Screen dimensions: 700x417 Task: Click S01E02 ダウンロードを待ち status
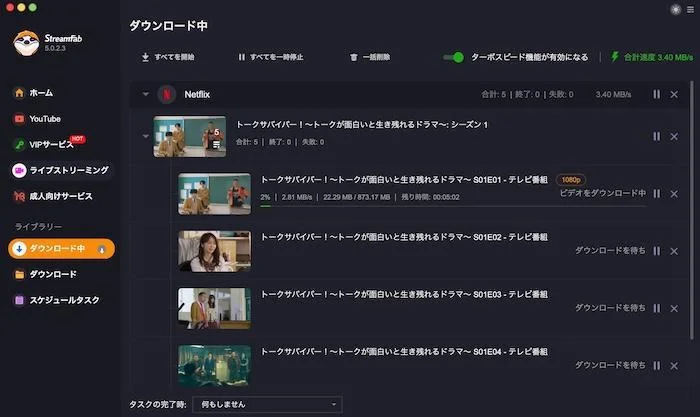point(610,250)
